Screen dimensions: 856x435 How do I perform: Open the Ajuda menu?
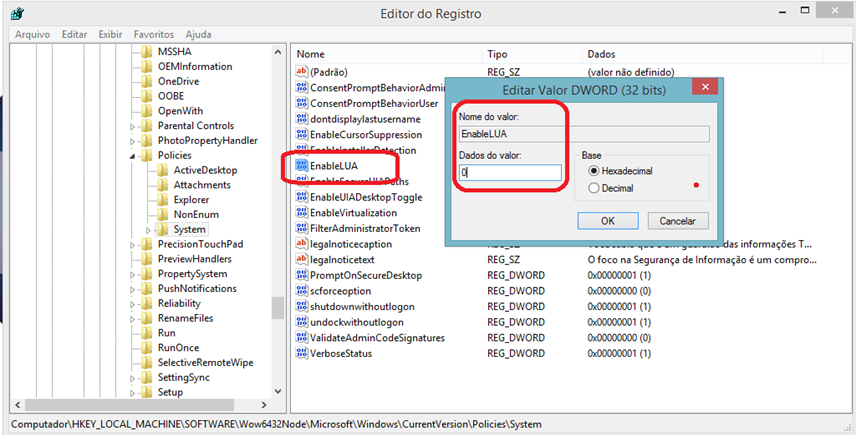point(199,34)
